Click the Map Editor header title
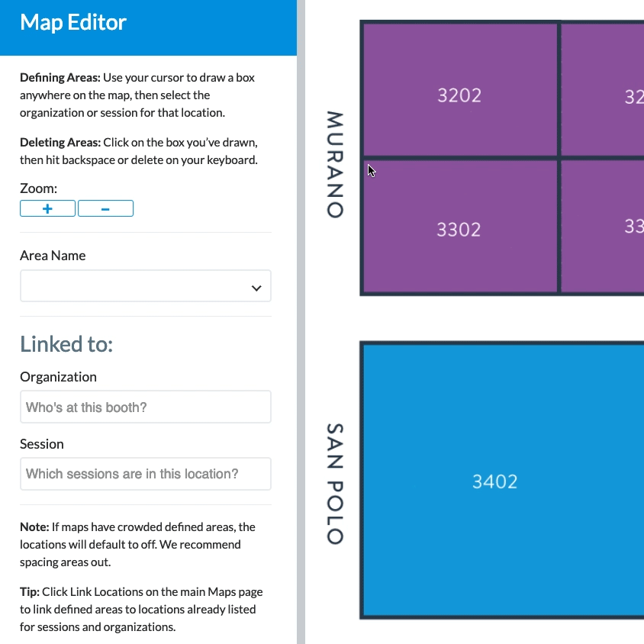The height and width of the screenshot is (644, 644). pos(73,22)
